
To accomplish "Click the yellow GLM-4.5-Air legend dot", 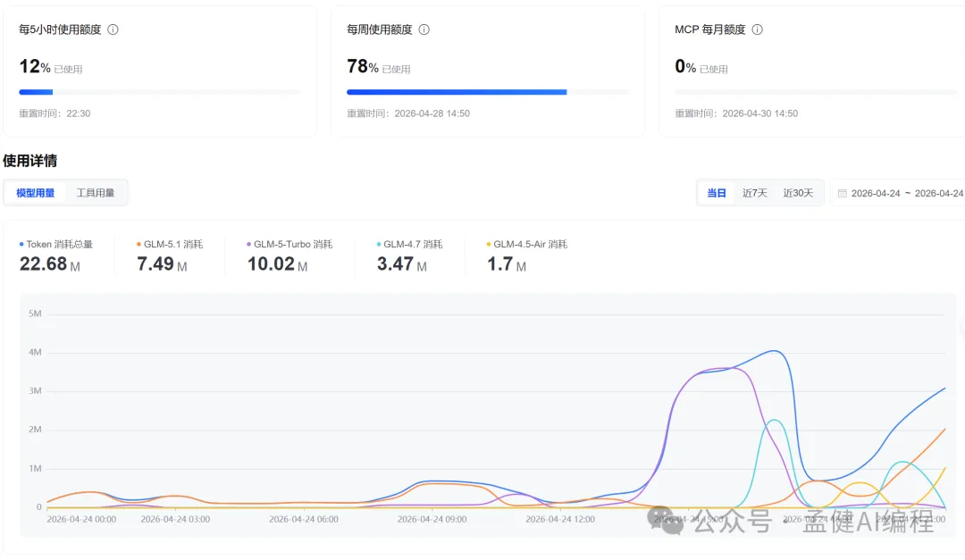I will click(x=488, y=244).
